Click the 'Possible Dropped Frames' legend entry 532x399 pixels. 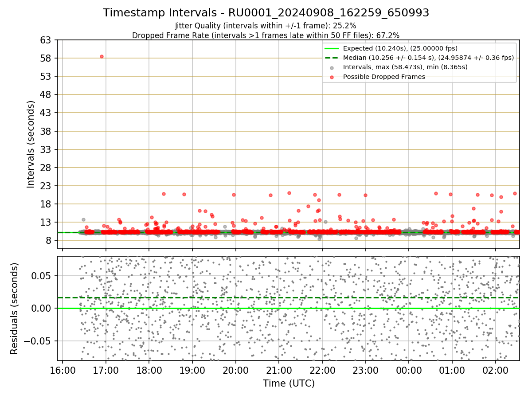point(384,77)
